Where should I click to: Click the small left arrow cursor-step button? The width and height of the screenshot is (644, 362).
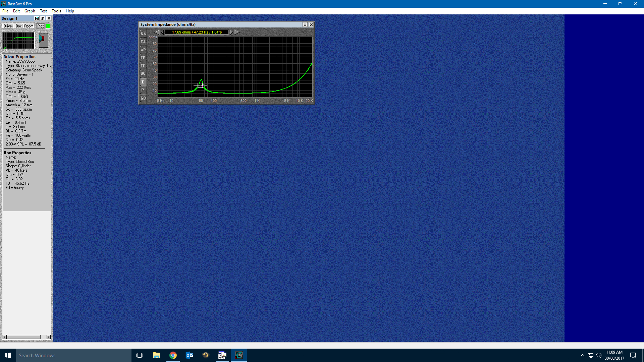click(163, 32)
